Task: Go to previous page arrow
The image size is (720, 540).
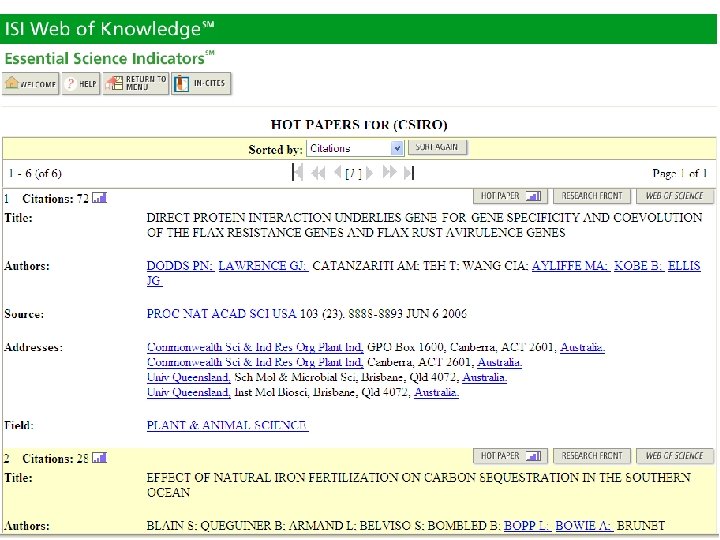Action: point(338,173)
